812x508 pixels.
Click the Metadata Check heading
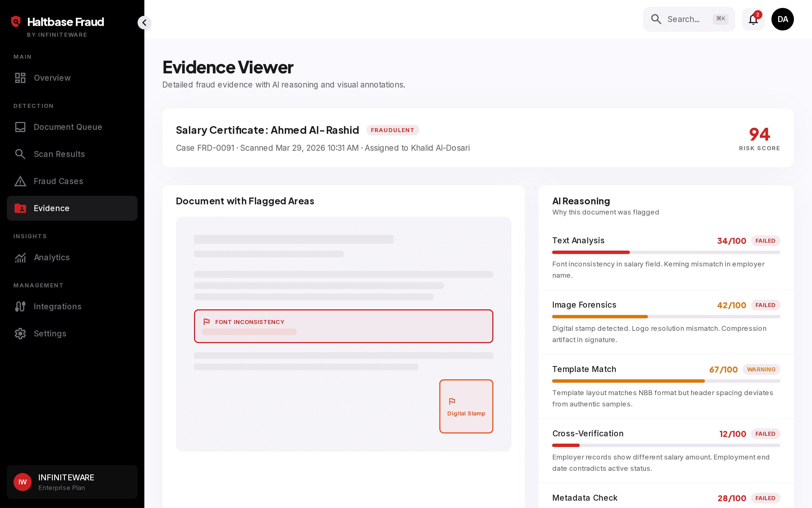pyautogui.click(x=585, y=498)
